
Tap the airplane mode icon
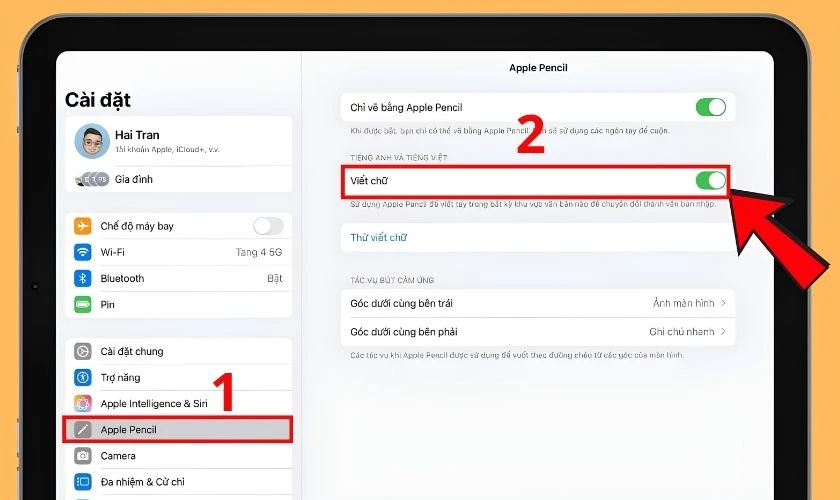82,226
